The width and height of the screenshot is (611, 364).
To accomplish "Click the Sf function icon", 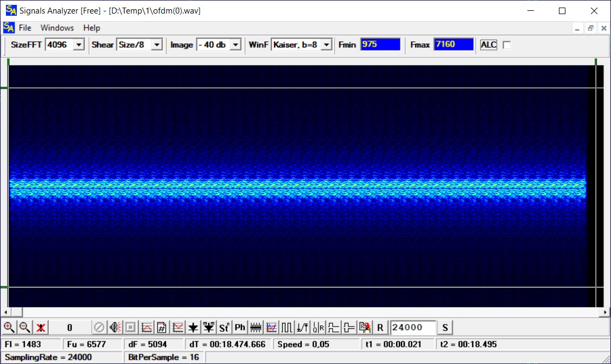I will (x=224, y=327).
